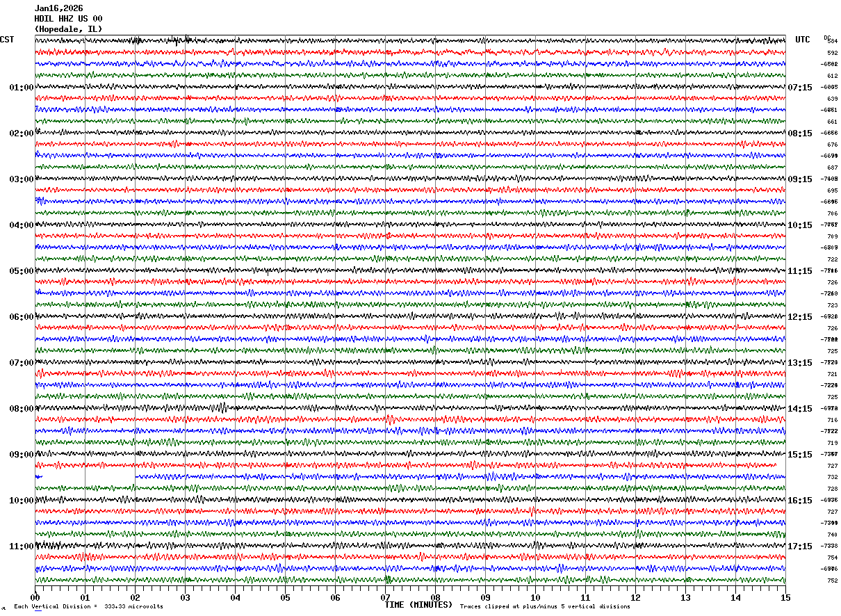Select the CST time label "07:00"
The height and width of the screenshot is (616, 841).
[22, 363]
